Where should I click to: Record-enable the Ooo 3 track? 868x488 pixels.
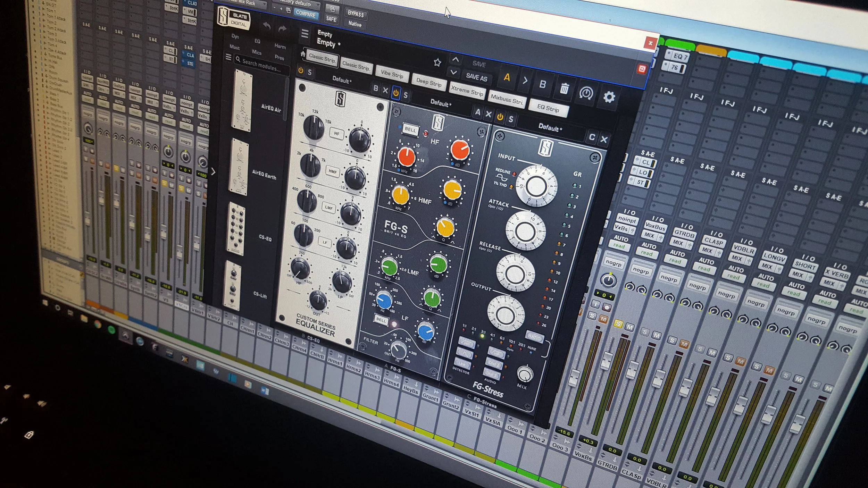[607, 308]
